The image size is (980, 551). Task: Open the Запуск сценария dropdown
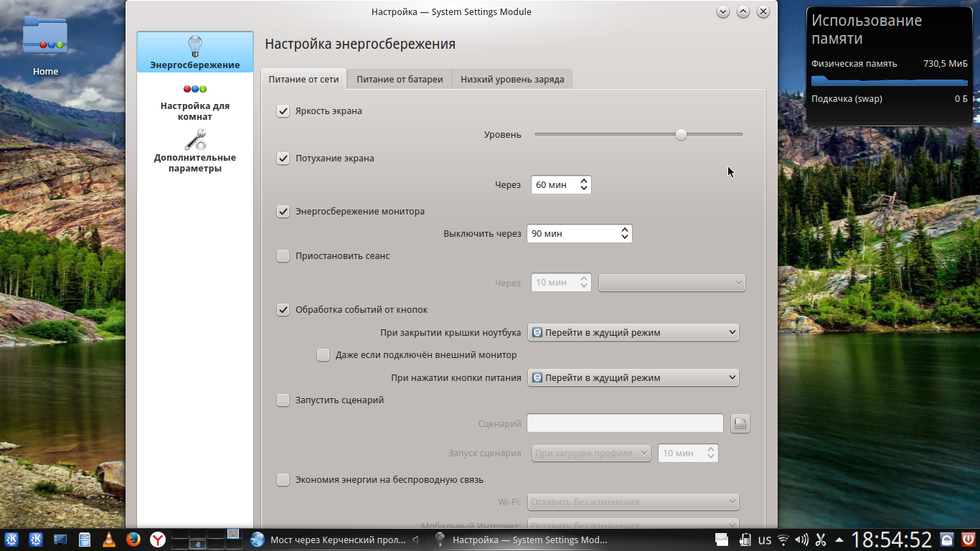pyautogui.click(x=591, y=453)
